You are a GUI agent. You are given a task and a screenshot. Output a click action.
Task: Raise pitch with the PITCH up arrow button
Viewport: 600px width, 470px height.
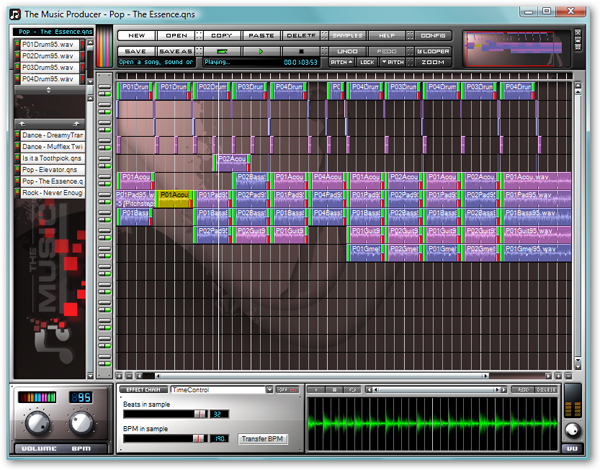342,62
